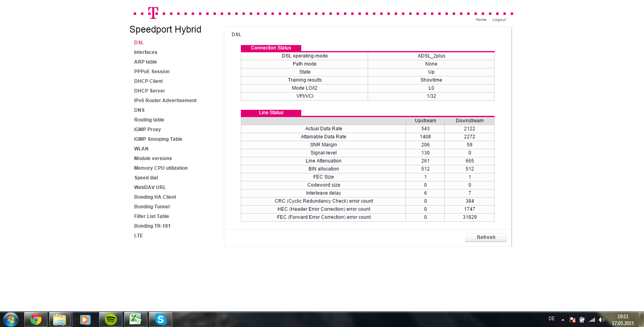Viewport: 644px width, 327px height.
Task: Open the PPPoE Session page
Action: (152, 72)
